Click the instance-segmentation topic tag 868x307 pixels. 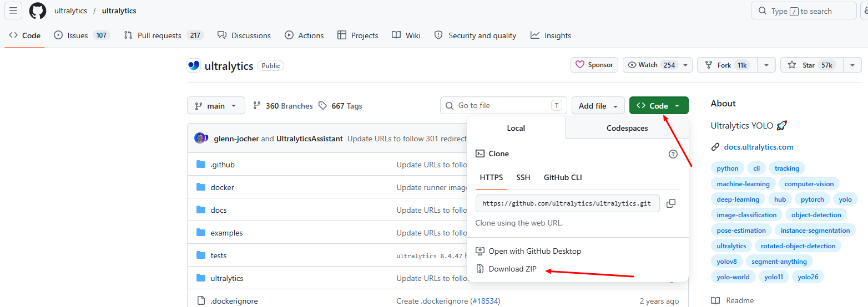point(815,231)
